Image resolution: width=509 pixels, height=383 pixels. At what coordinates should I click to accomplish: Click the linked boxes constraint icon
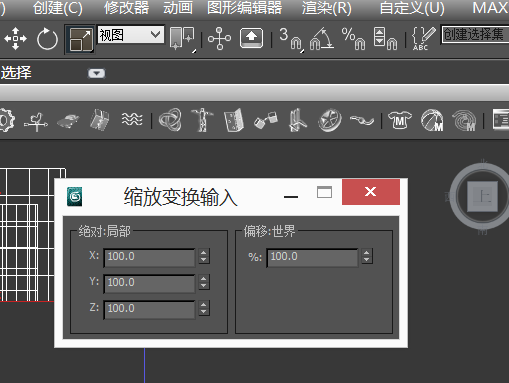(x=266, y=120)
